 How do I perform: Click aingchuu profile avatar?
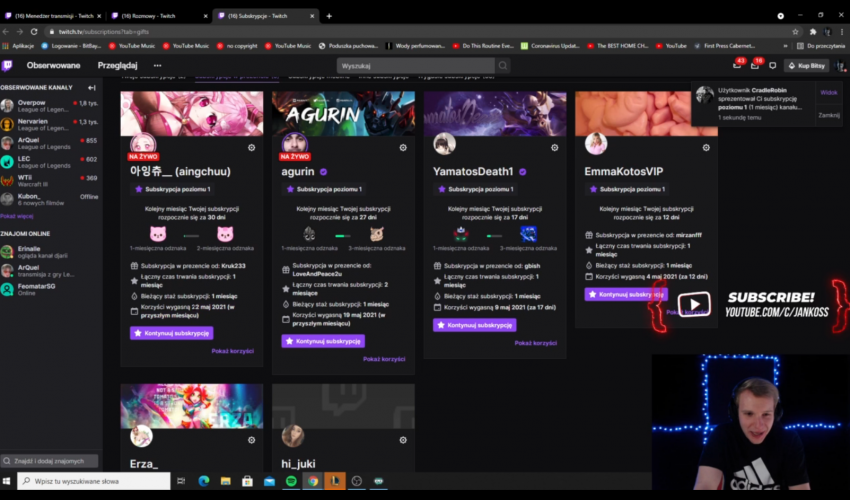(143, 144)
